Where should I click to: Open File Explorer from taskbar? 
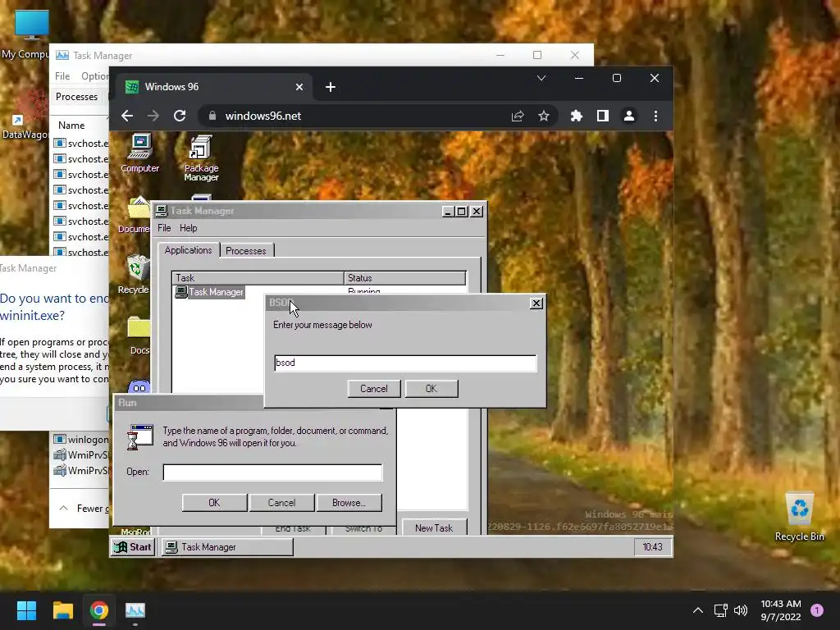click(x=62, y=610)
